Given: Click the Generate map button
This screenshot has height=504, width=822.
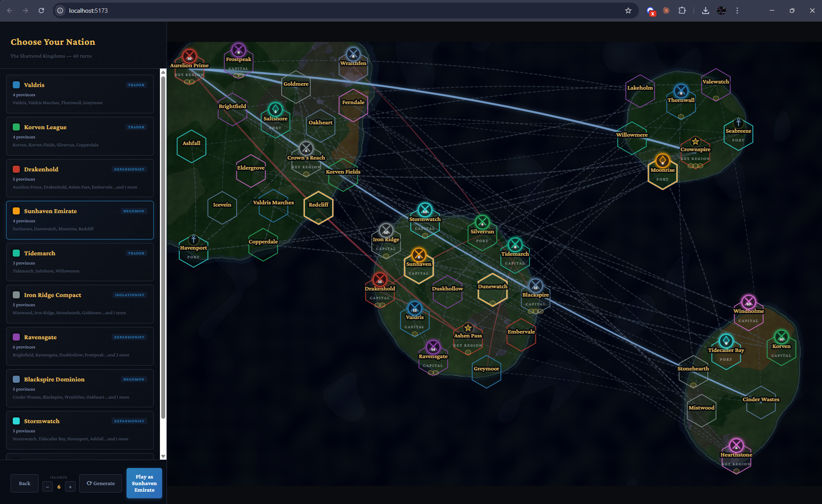Looking at the screenshot, I should pos(101,483).
